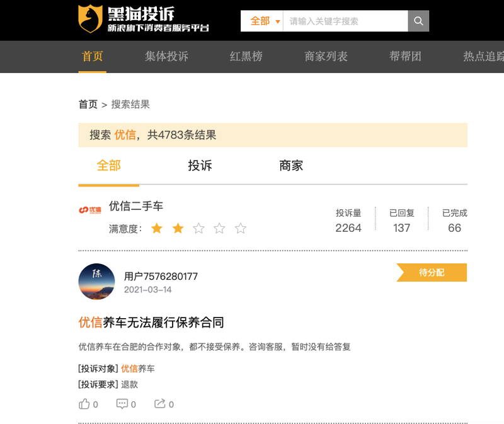Click the magnifier search button
This screenshot has width=504, height=424.
(x=418, y=21)
